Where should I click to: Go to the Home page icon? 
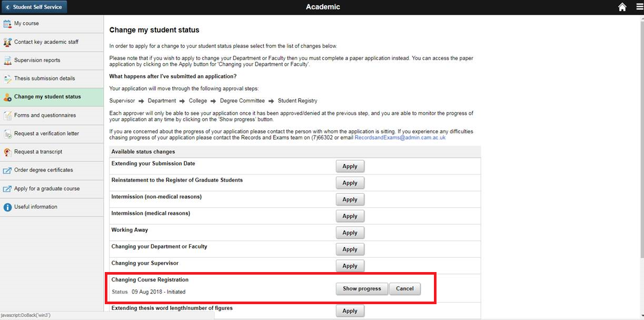(622, 7)
